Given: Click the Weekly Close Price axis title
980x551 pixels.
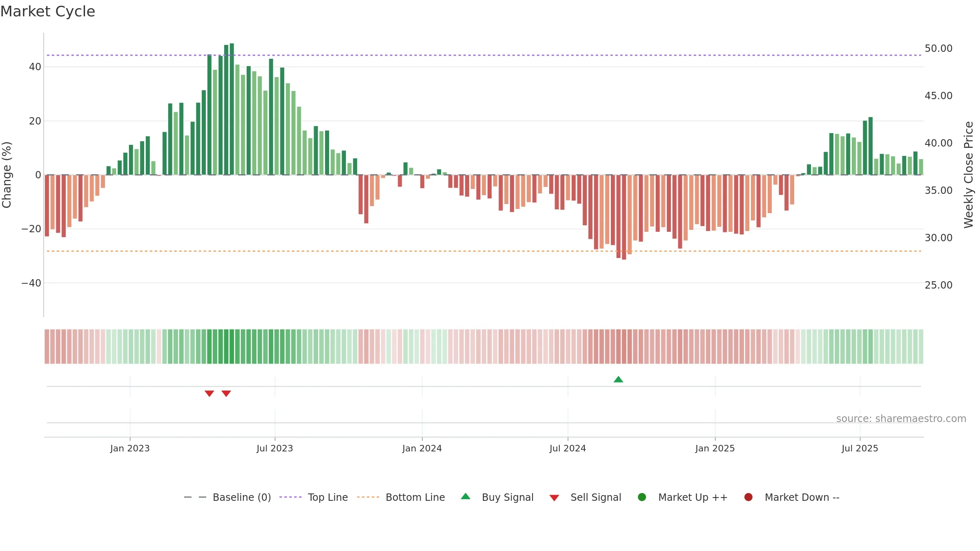Looking at the screenshot, I should click(969, 175).
